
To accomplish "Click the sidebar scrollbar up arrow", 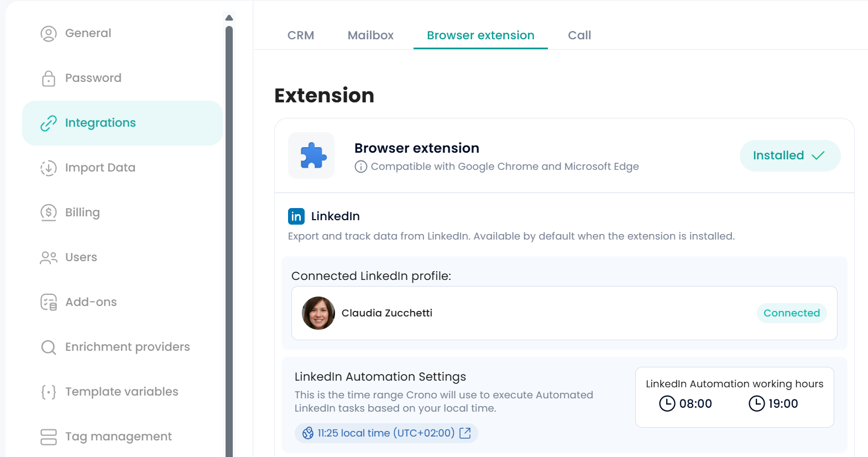I will 229,18.
